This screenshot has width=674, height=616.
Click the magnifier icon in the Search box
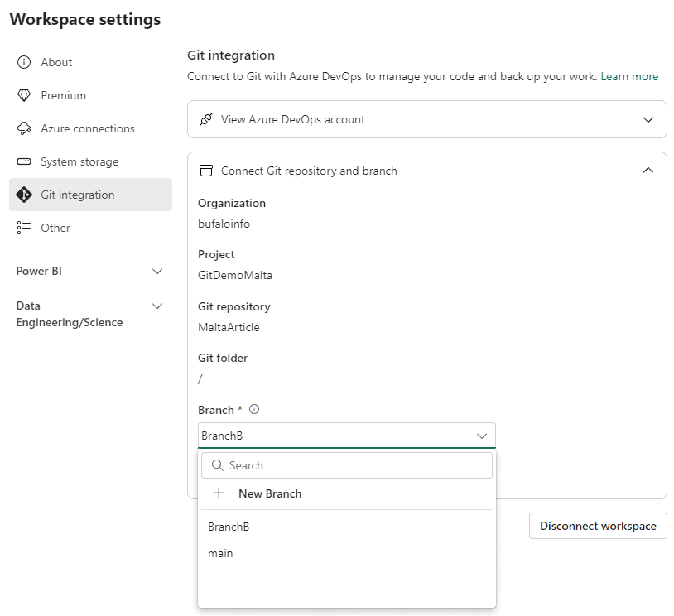[218, 465]
